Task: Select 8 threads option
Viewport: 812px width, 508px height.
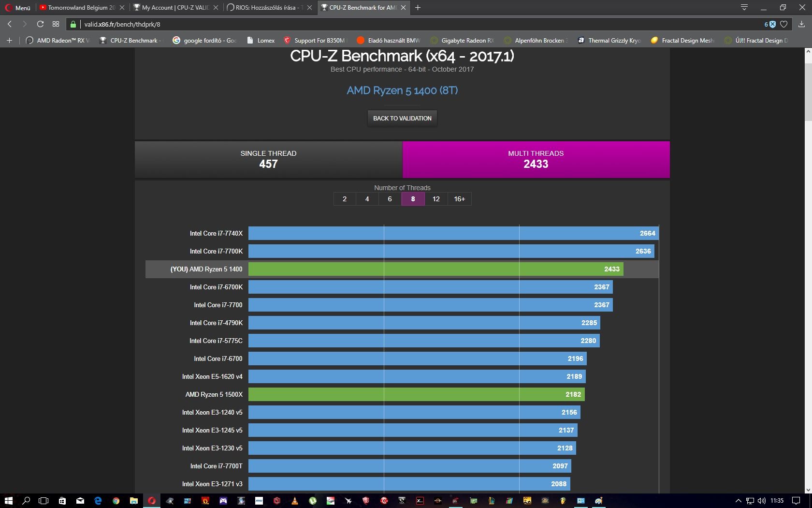Action: pyautogui.click(x=413, y=199)
